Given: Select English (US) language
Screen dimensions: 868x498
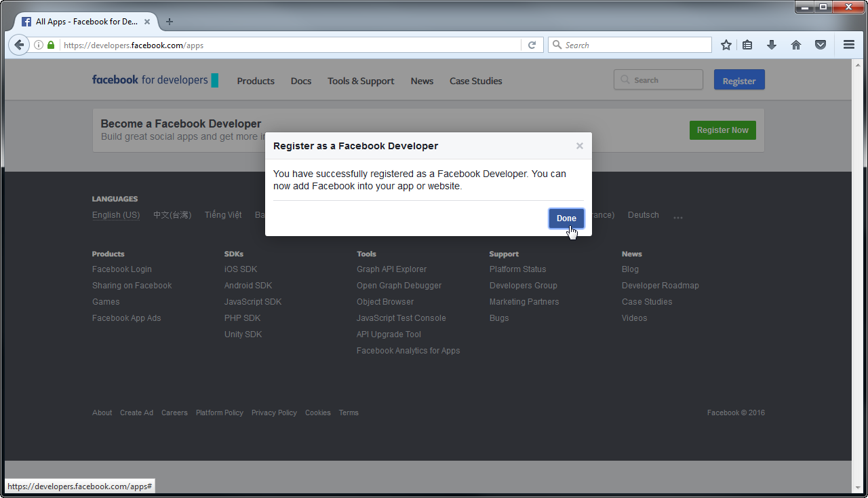Looking at the screenshot, I should click(x=116, y=214).
